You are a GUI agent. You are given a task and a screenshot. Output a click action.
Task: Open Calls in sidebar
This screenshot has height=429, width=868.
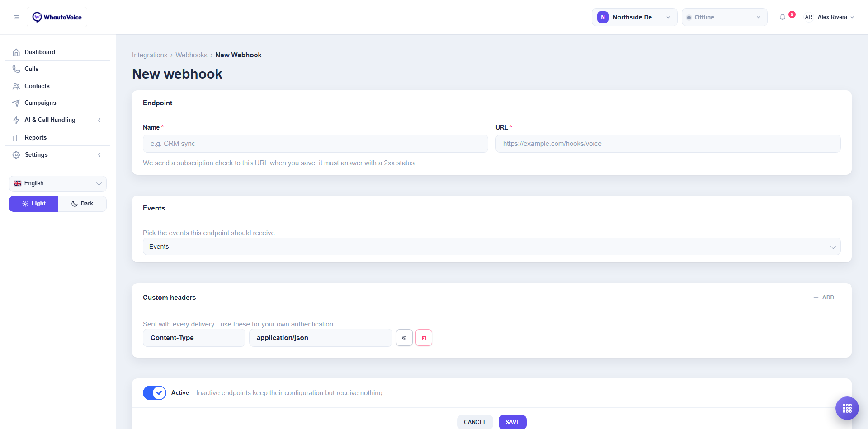pos(58,69)
